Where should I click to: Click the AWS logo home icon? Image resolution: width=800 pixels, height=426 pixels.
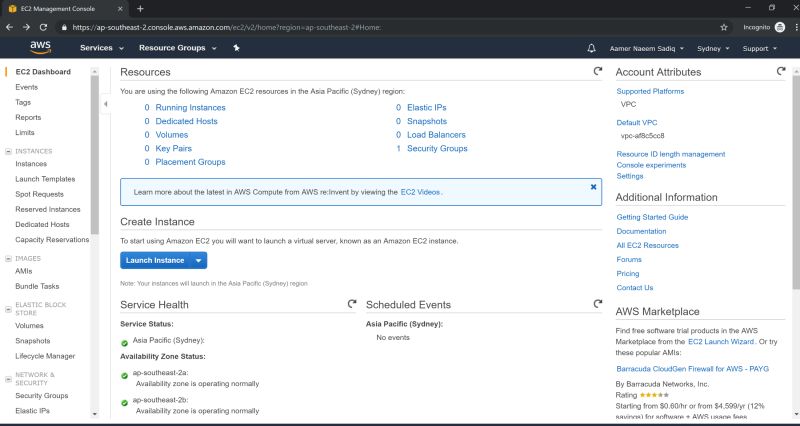coord(40,47)
